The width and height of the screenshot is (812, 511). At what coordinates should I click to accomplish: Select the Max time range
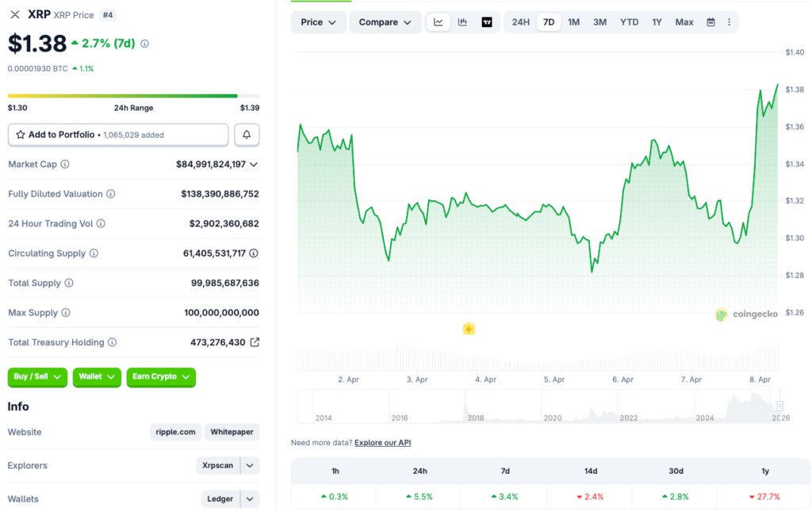pos(684,21)
